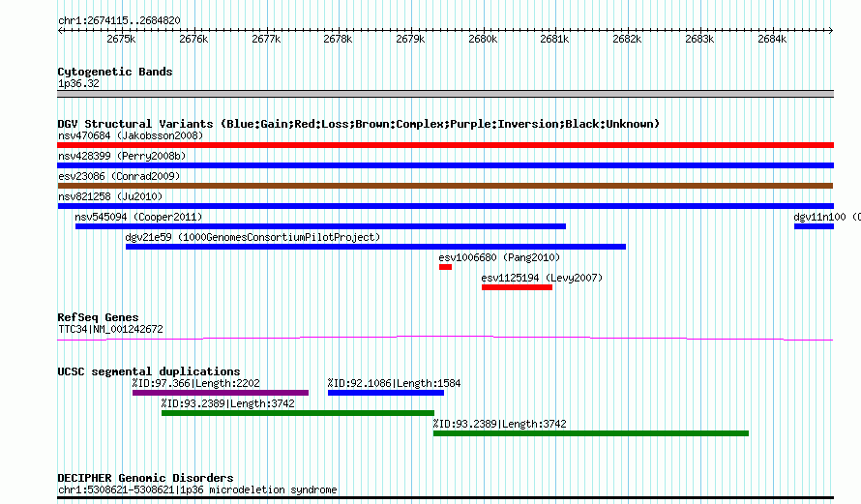The image size is (861, 504).
Task: Click the %ID:92.1086|Length:1584 label
Action: coord(395,383)
